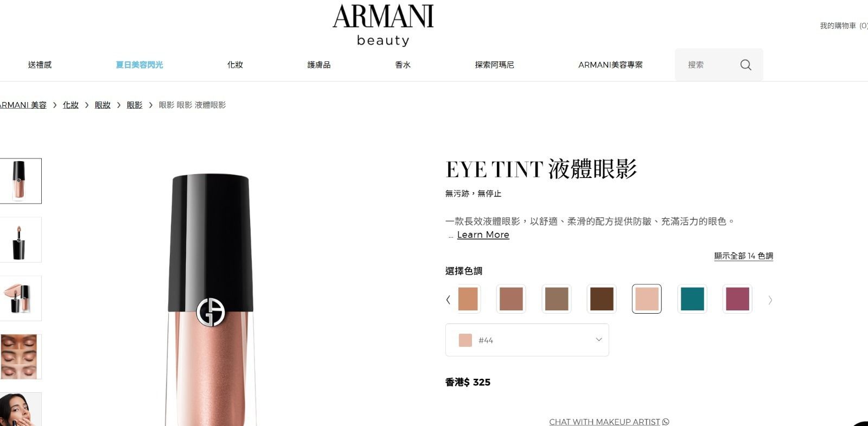This screenshot has height=426, width=868.
Task: Open the 香水 navigation menu
Action: (403, 65)
